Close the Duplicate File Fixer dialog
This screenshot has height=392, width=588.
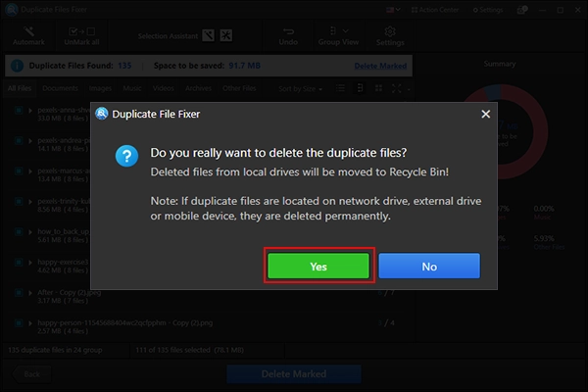pos(486,114)
